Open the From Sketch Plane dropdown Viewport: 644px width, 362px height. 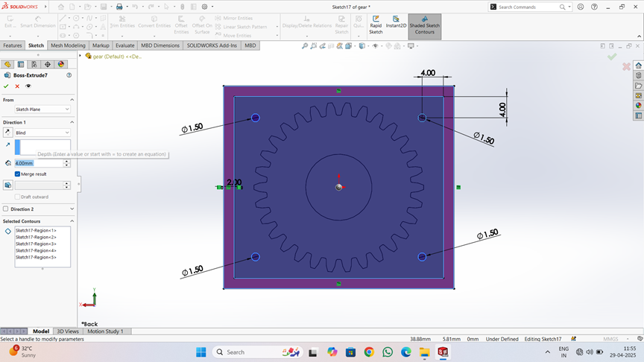click(42, 109)
